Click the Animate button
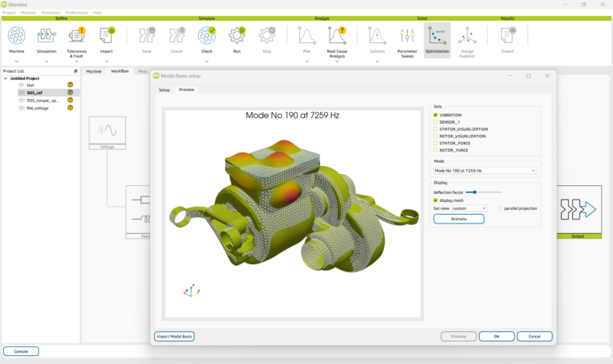613x364 pixels. [x=459, y=219]
